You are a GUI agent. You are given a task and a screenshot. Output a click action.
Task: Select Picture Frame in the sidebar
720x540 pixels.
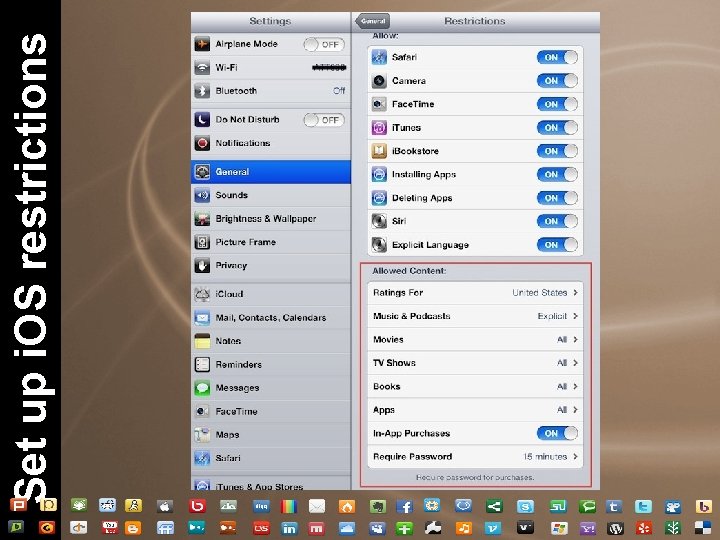(271, 242)
